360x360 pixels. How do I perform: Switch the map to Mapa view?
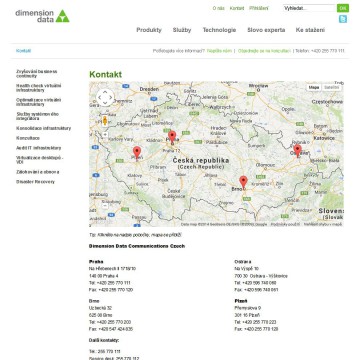314,87
